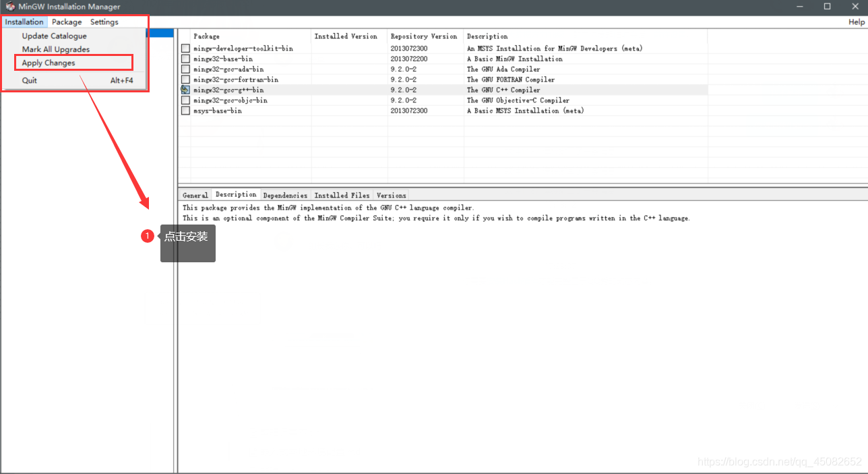Select the mingw32-gcc-ada-bin package name
The image size is (868, 474).
pos(228,69)
